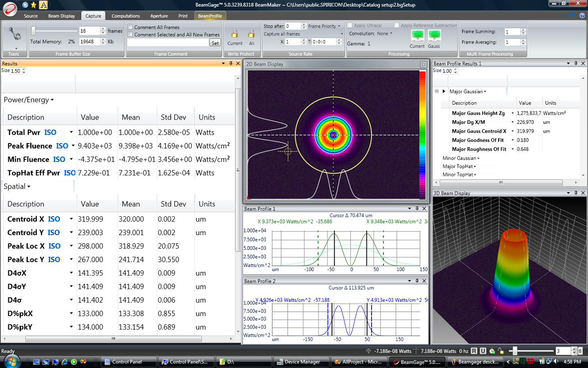The height and width of the screenshot is (368, 588).
Task: Click the All padlock in Write Protect
Action: [x=251, y=34]
